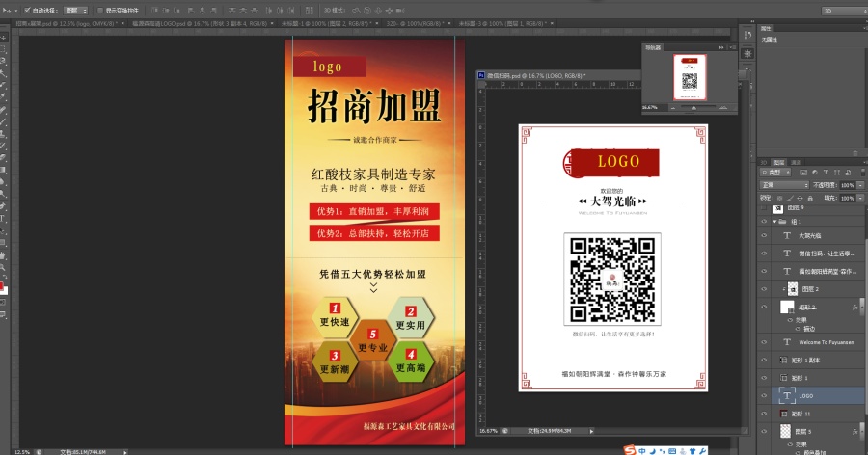Image resolution: width=868 pixels, height=455 pixels.
Task: Toggle visibility of 矩形 1 副本 layer
Action: (764, 360)
